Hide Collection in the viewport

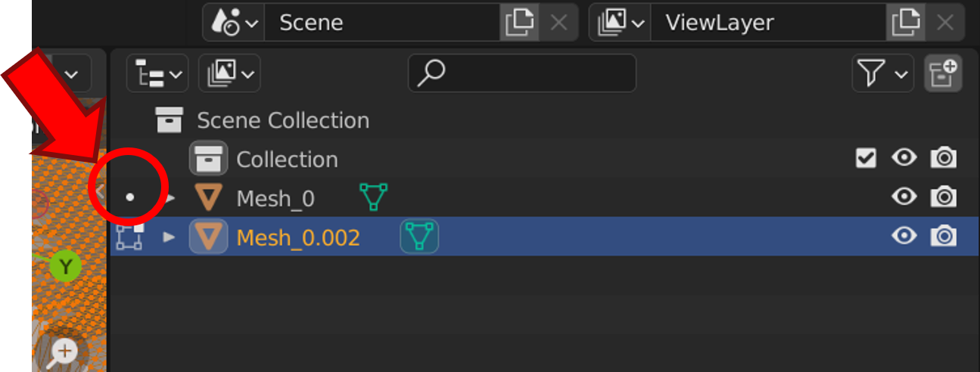point(904,158)
